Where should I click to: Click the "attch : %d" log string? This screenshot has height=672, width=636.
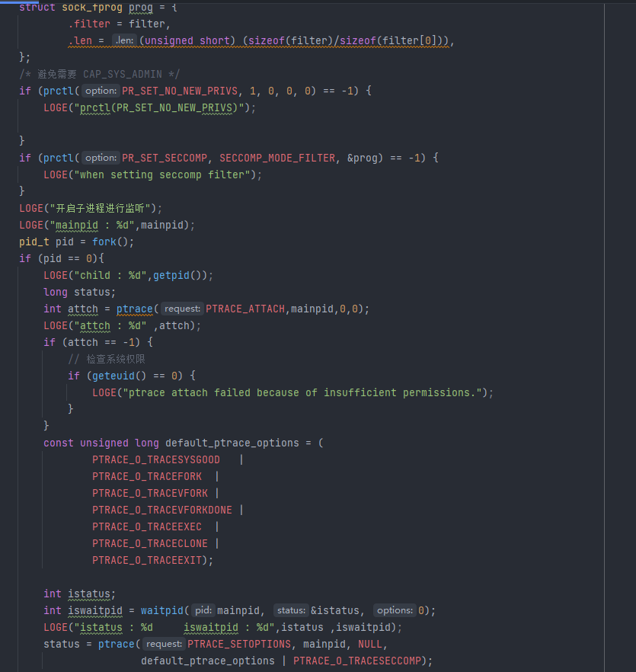[x=110, y=326]
